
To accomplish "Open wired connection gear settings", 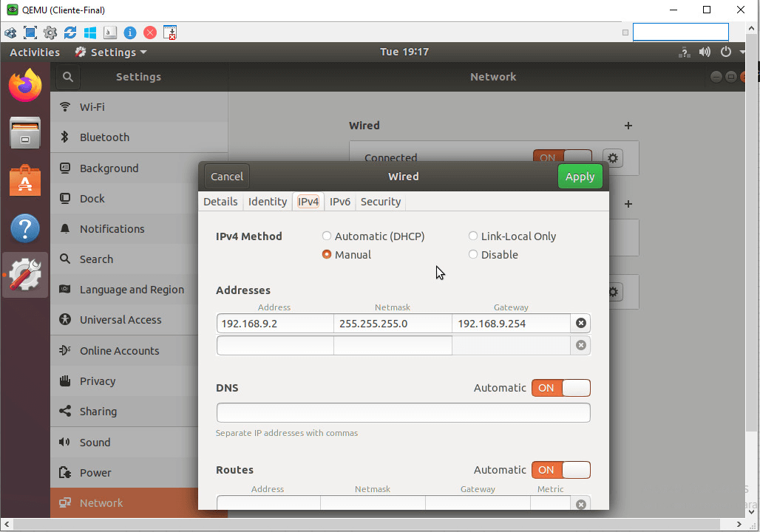I will coord(612,157).
